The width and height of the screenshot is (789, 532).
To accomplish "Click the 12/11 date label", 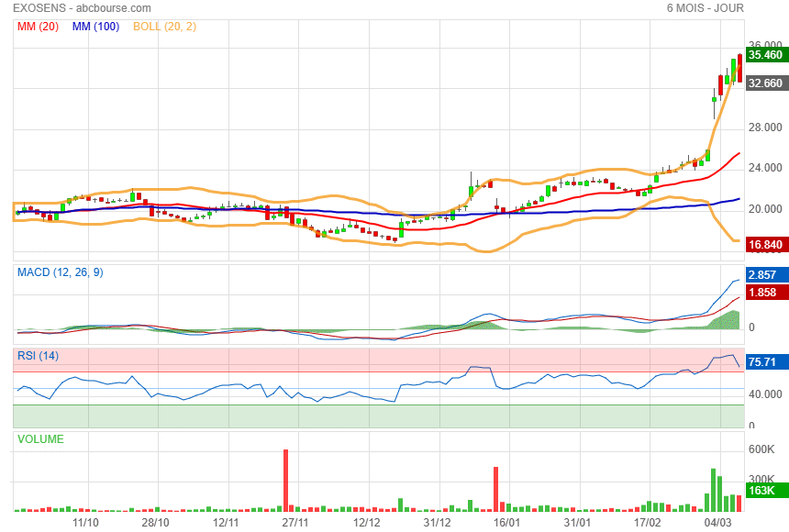I will point(226,523).
